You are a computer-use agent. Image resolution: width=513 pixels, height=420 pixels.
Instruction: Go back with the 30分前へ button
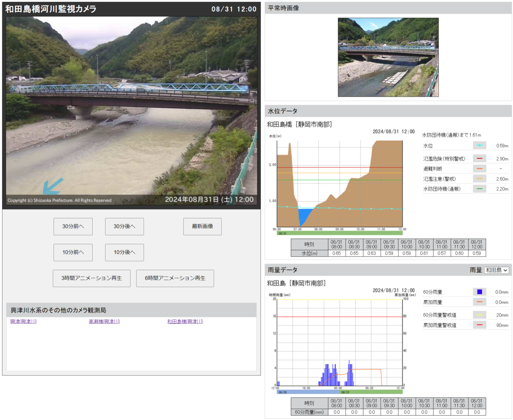(73, 227)
